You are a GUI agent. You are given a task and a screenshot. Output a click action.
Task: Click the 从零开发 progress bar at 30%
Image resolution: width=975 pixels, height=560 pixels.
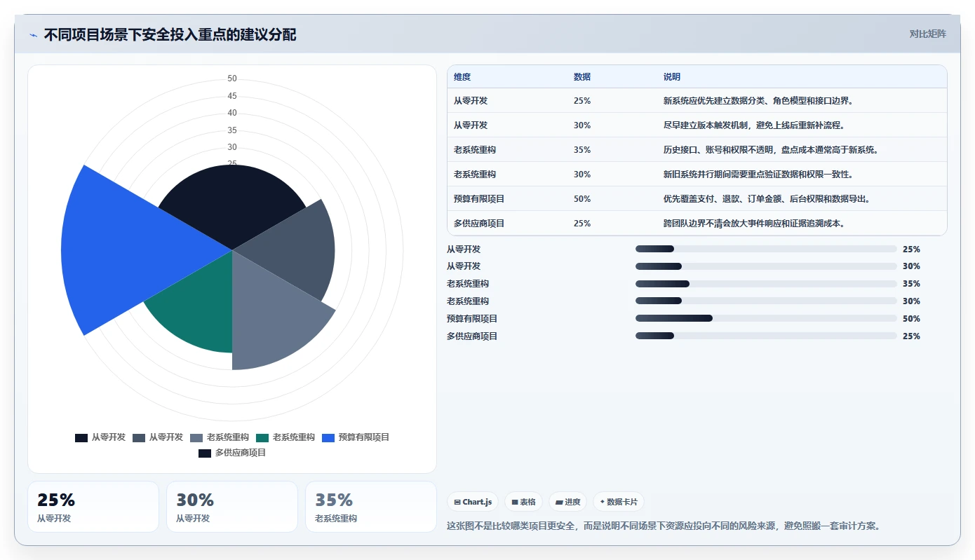click(x=766, y=266)
